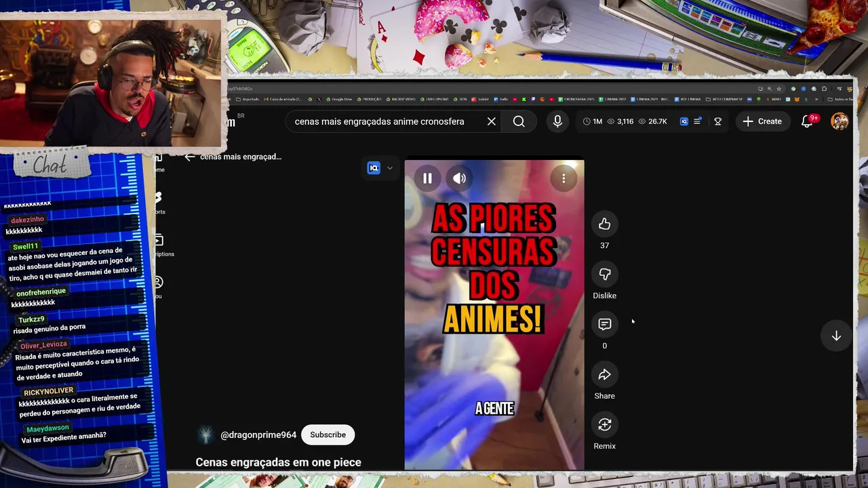Open the vidIQ trophy icon
The height and width of the screenshot is (488, 868).
click(x=717, y=121)
